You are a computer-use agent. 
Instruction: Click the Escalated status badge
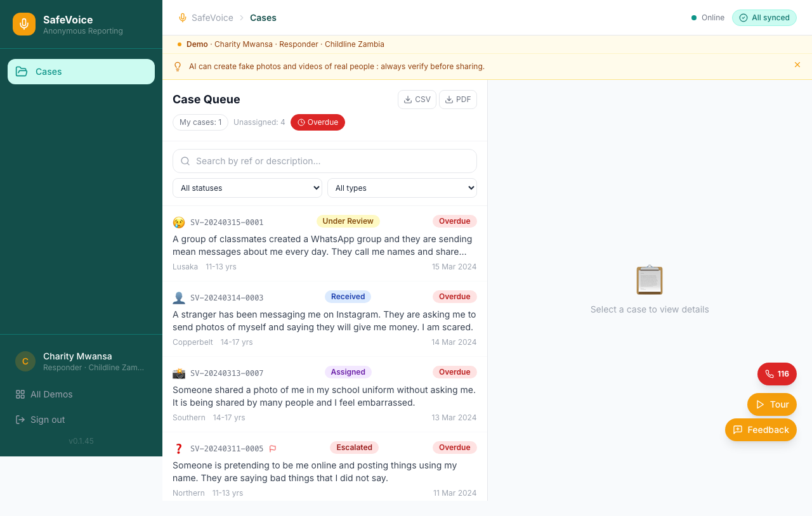[x=354, y=448]
